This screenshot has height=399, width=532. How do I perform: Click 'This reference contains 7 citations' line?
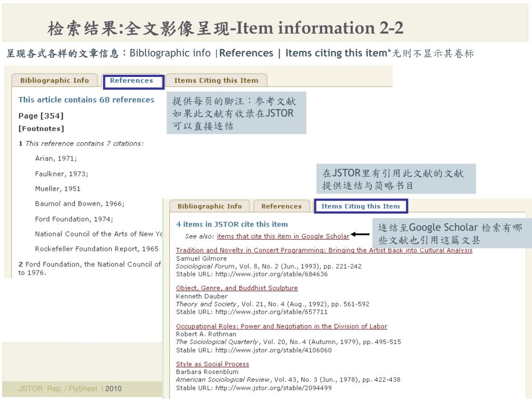(81, 143)
